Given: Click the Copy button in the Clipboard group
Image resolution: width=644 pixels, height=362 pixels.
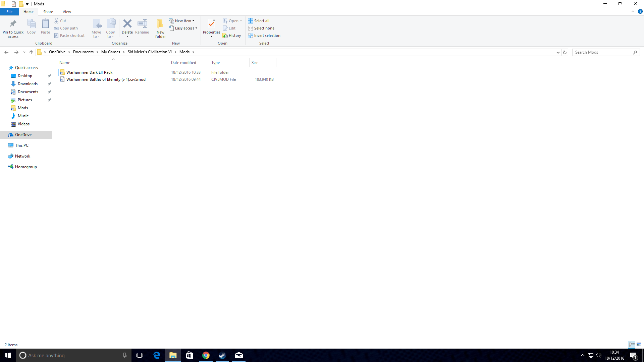Looking at the screenshot, I should coord(31,27).
